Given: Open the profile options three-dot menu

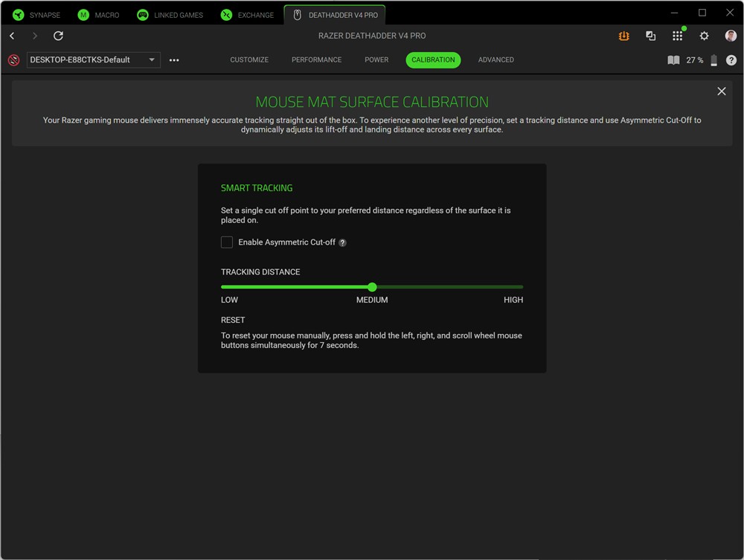Looking at the screenshot, I should coord(174,60).
